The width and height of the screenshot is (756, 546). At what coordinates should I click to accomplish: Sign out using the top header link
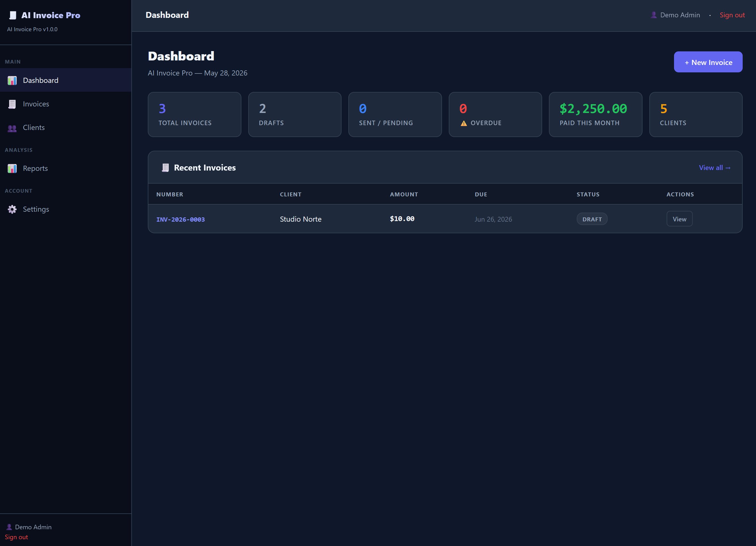[732, 15]
